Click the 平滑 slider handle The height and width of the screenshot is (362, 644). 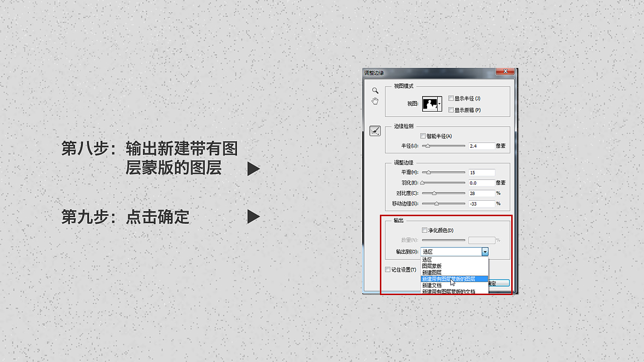429,172
